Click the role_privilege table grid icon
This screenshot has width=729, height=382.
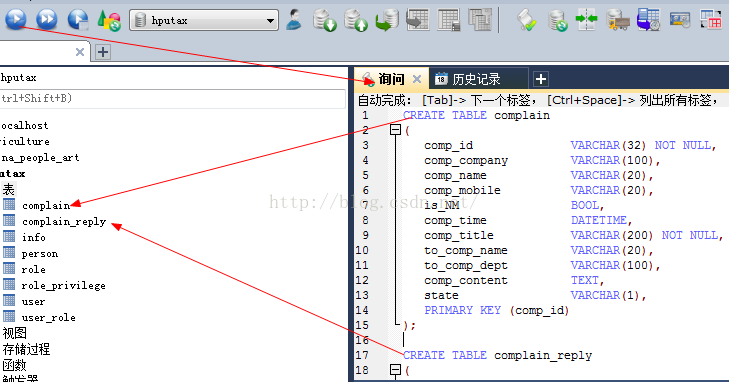[x=9, y=284]
